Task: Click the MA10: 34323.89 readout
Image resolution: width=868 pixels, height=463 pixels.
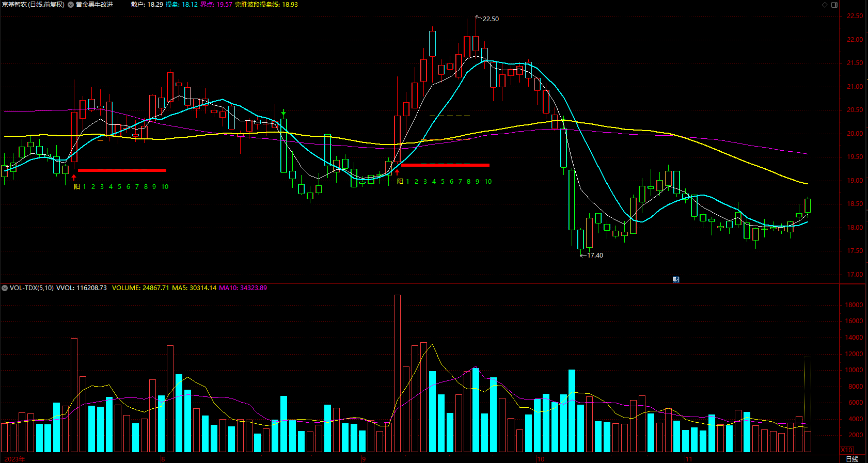Action: [x=243, y=288]
